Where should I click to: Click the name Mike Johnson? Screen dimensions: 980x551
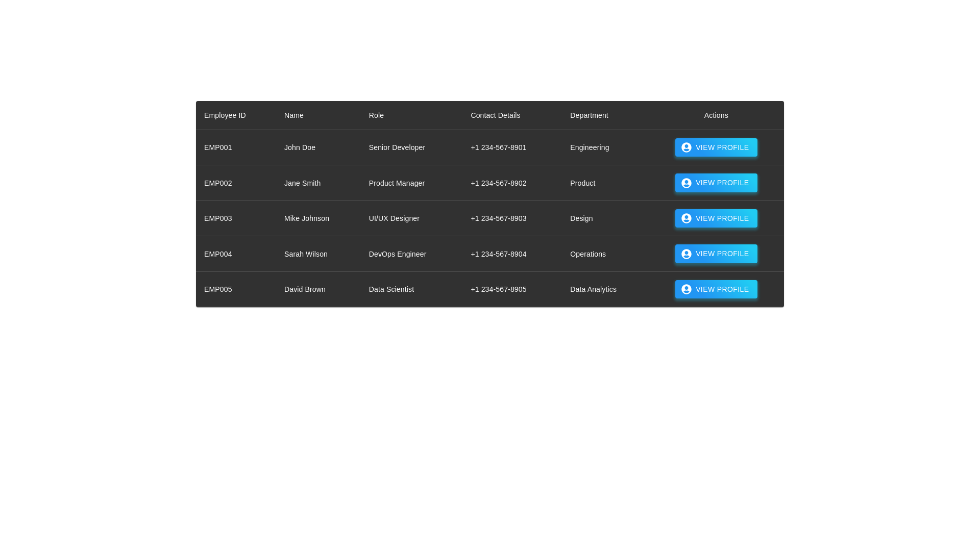click(306, 218)
